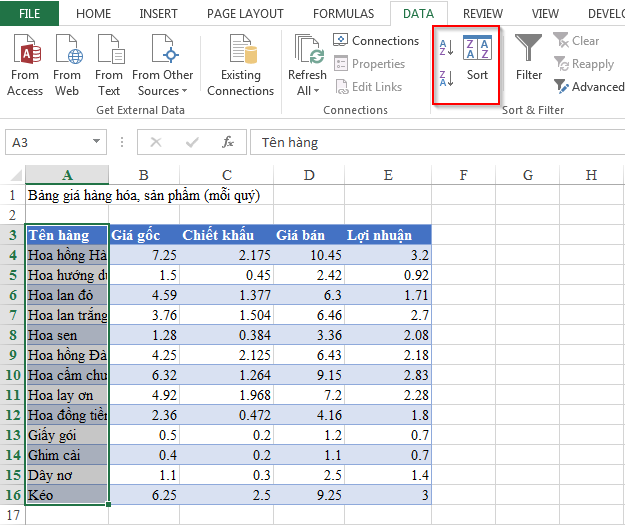Screen dimensions: 625x525
Task: Select column F header
Action: [x=463, y=175]
